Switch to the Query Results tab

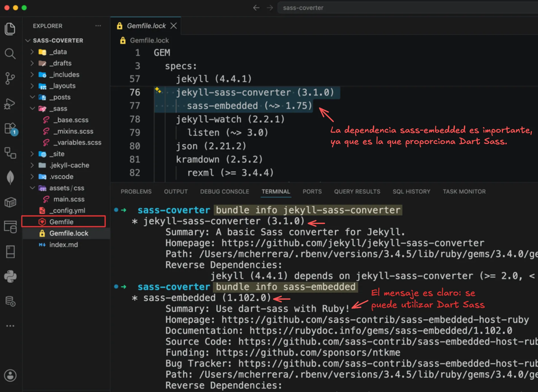tap(357, 191)
